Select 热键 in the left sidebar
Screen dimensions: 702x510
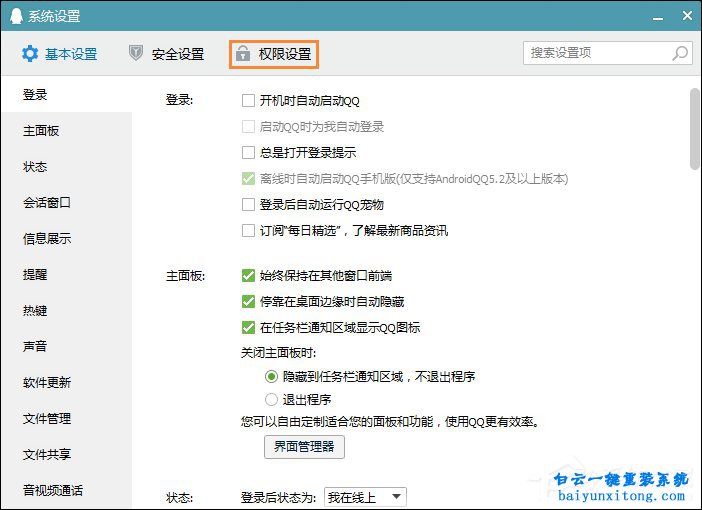36,310
